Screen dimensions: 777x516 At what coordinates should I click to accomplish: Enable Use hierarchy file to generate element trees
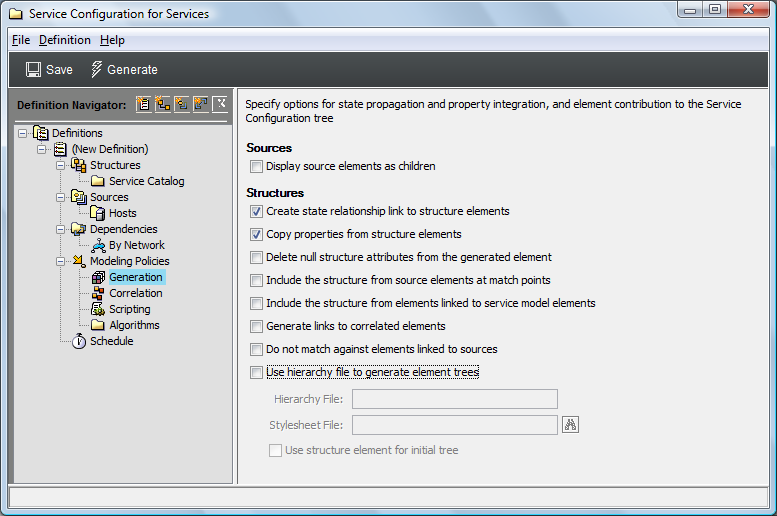256,372
